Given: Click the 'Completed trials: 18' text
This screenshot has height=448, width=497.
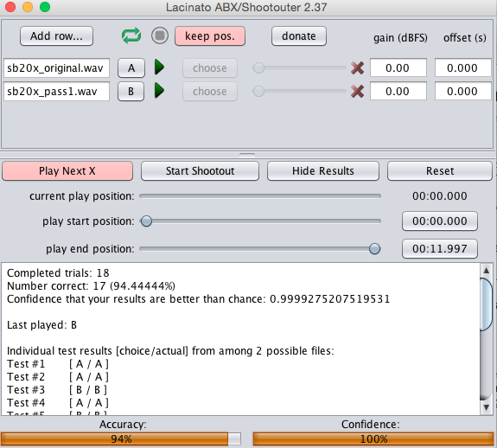Looking at the screenshot, I should click(58, 273).
